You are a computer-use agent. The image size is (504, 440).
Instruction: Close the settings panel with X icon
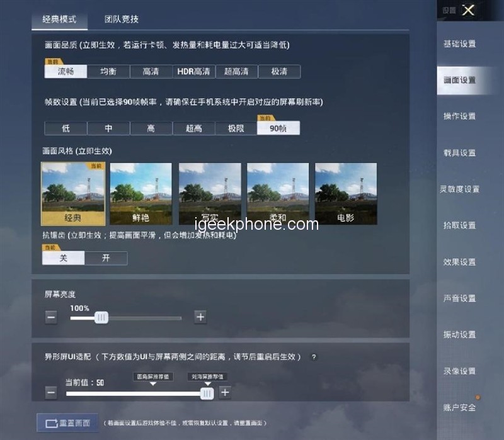tap(468, 10)
